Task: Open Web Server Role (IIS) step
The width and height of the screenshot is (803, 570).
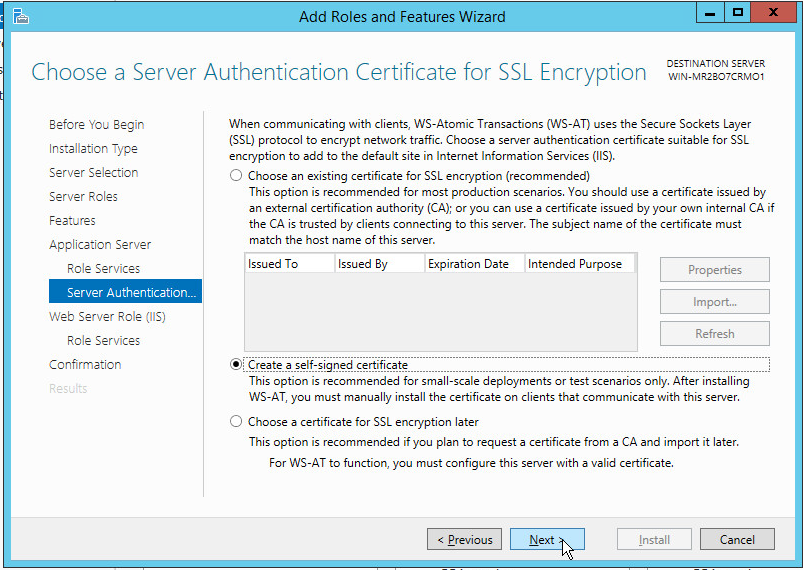Action: (x=107, y=317)
